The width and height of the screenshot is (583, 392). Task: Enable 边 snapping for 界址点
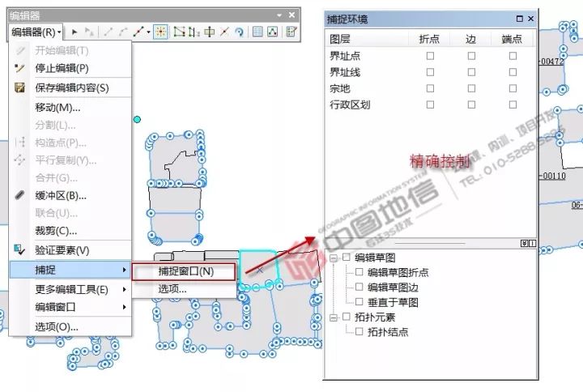click(x=471, y=56)
